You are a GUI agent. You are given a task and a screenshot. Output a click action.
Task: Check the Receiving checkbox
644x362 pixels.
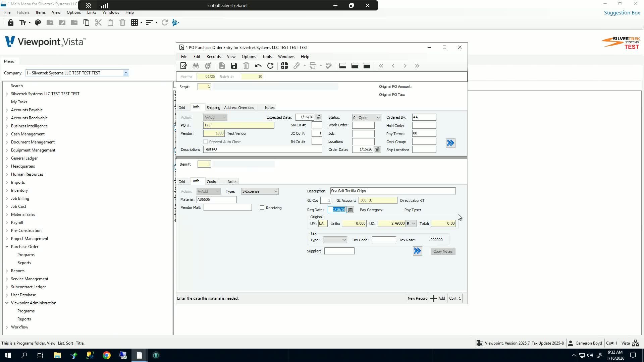262,208
